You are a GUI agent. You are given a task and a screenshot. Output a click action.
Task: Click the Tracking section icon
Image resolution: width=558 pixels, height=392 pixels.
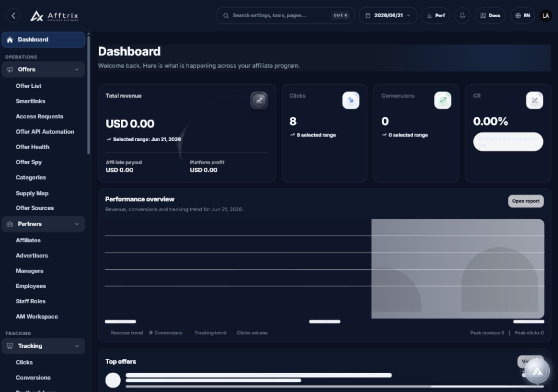10,346
